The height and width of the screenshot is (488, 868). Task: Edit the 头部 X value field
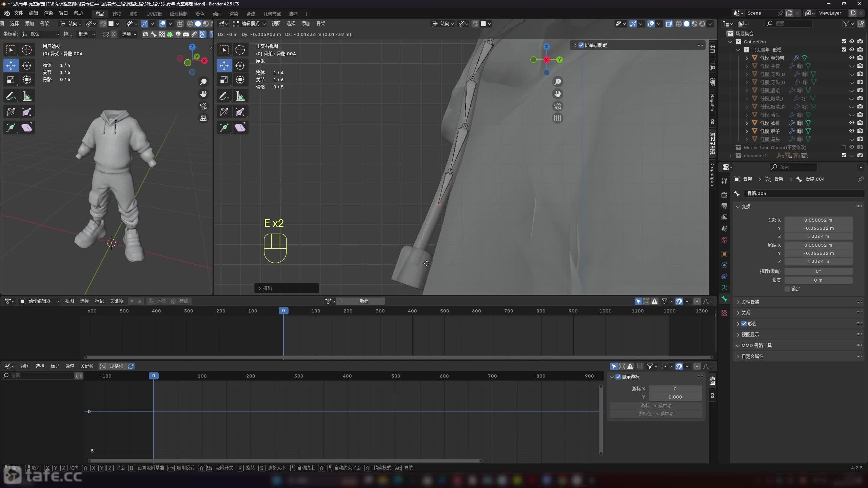818,220
